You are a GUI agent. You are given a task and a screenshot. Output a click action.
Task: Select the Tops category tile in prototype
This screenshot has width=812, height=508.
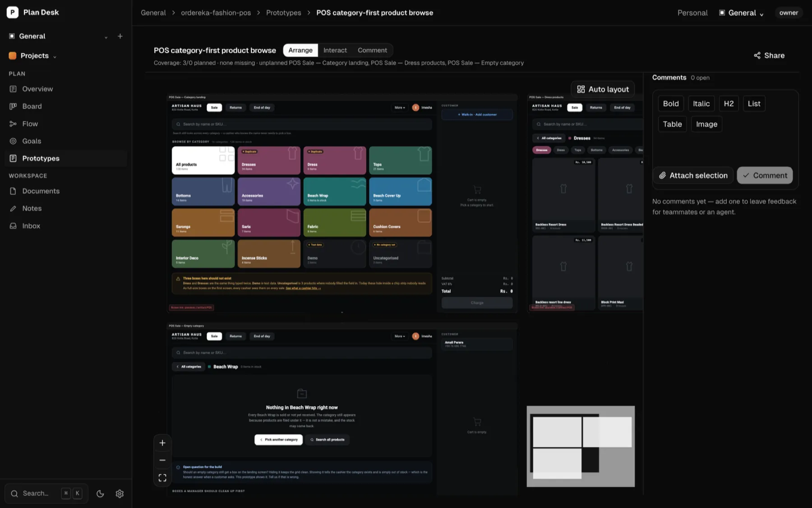coord(400,160)
